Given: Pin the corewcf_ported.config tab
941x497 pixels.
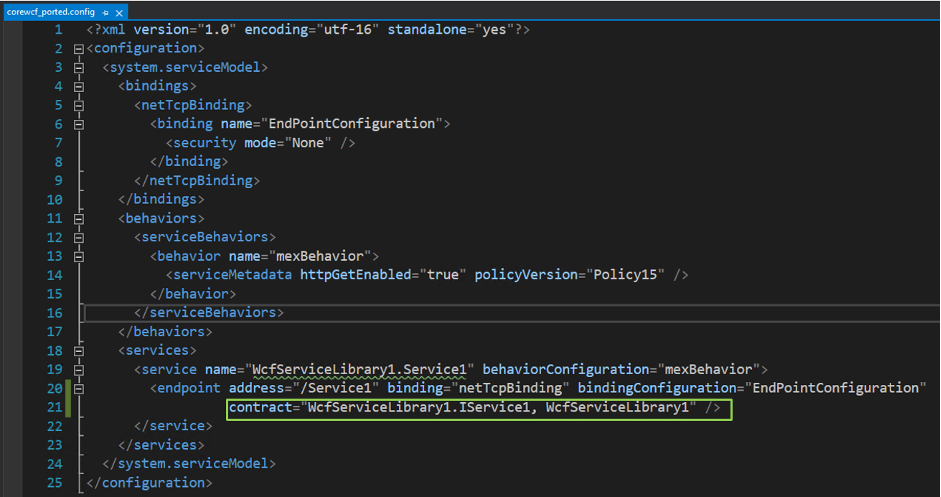Looking at the screenshot, I should [x=106, y=13].
